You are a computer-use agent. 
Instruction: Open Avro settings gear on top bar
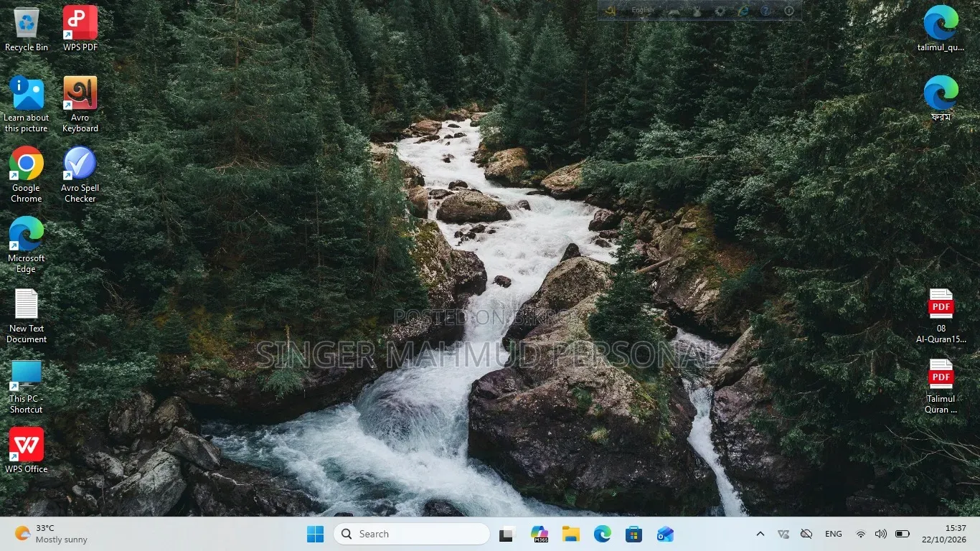[720, 11]
